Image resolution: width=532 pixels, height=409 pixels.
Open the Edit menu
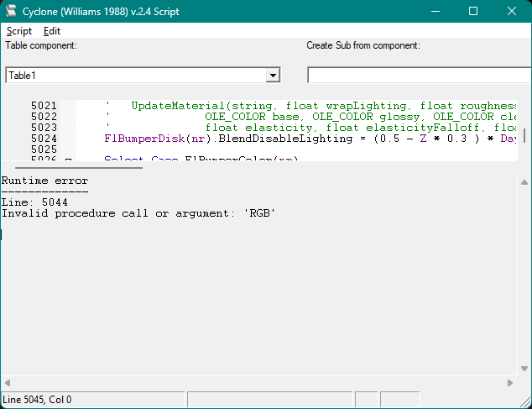52,31
